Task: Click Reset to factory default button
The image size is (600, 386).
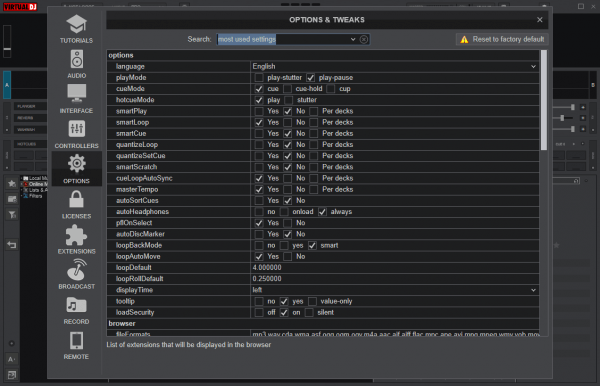Action: coord(502,39)
